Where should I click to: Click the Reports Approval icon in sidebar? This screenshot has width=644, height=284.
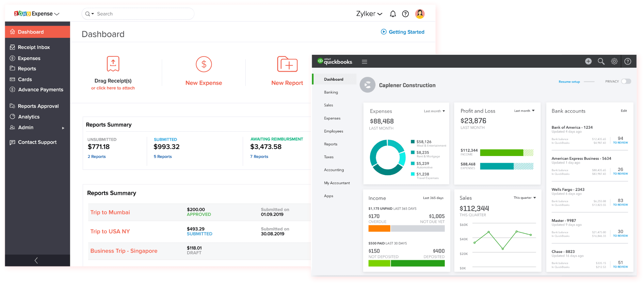(x=12, y=106)
